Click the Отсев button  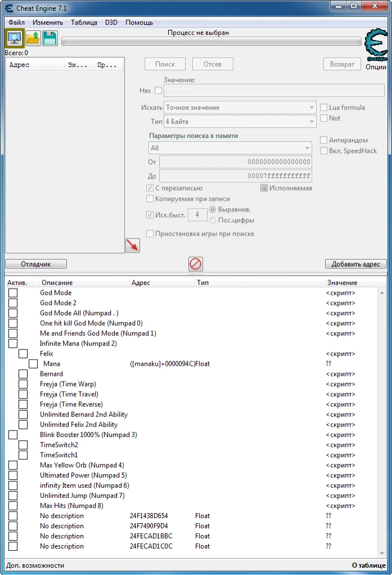[213, 64]
